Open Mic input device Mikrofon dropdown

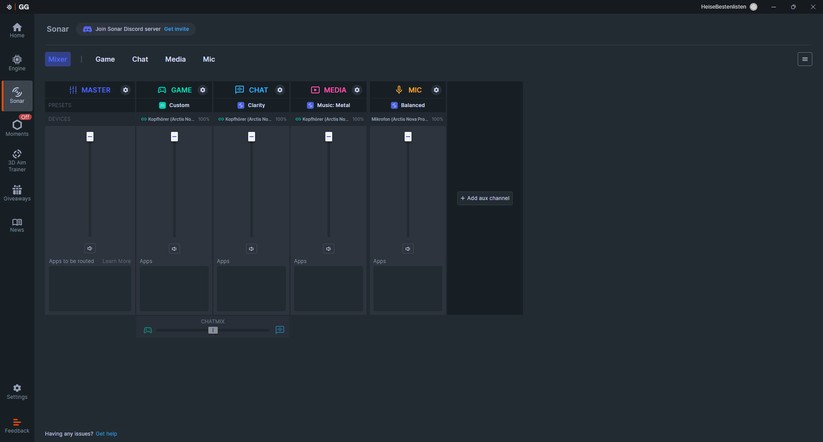408,119
